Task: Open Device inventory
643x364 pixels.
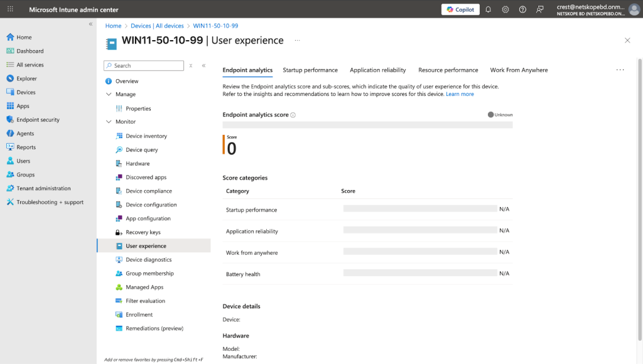Action: point(146,136)
